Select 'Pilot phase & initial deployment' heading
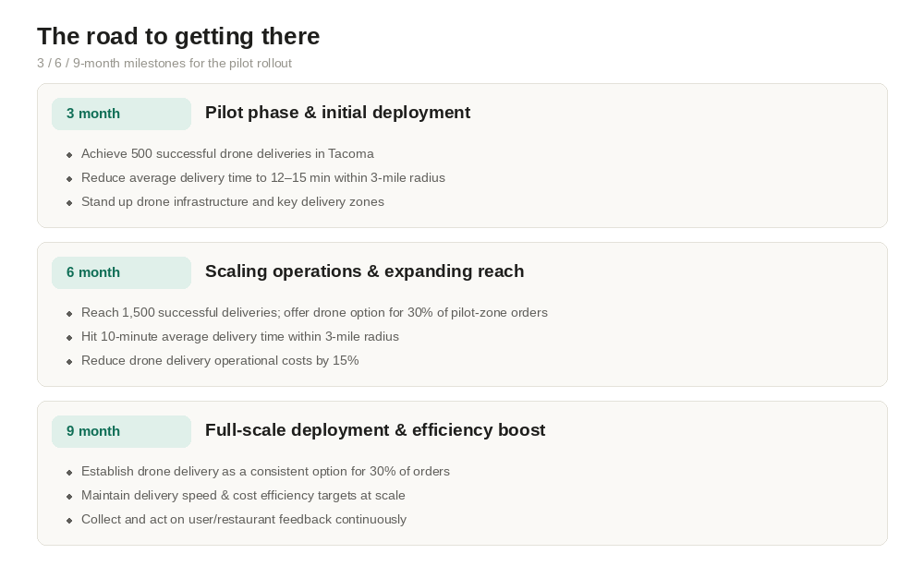The image size is (924, 578). 337,113
